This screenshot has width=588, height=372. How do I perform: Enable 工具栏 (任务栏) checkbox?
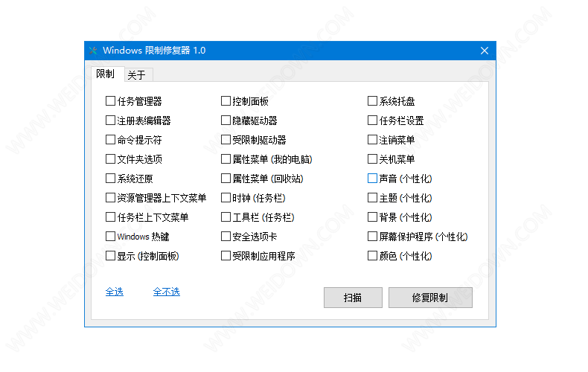(x=226, y=217)
